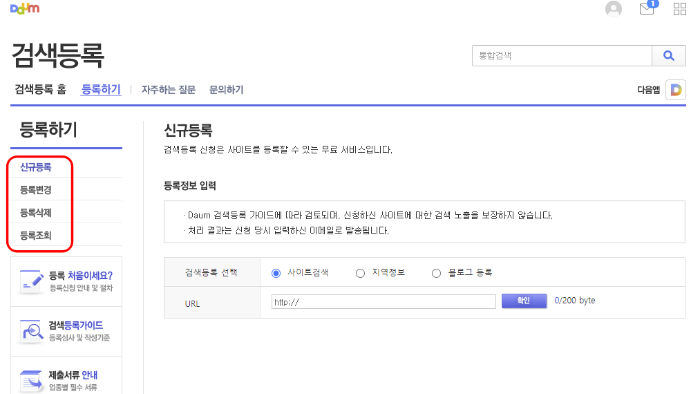
Task: Click the magnifier search button
Action: [x=668, y=56]
